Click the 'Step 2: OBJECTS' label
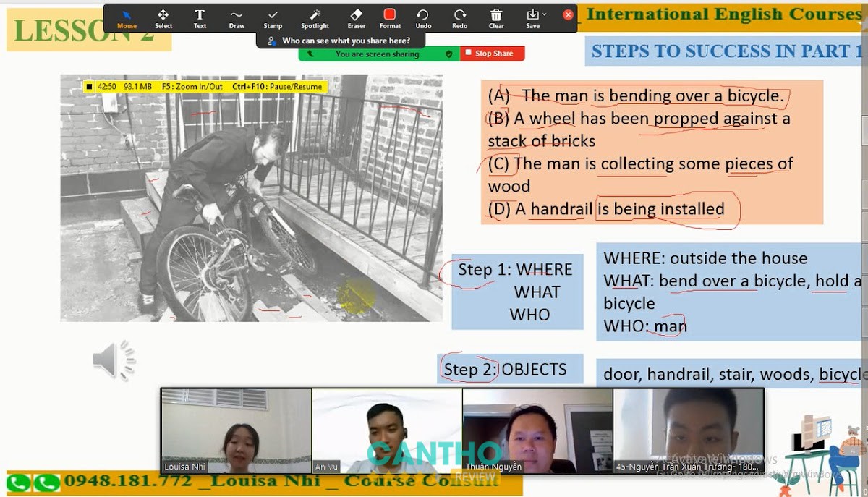 coord(505,369)
